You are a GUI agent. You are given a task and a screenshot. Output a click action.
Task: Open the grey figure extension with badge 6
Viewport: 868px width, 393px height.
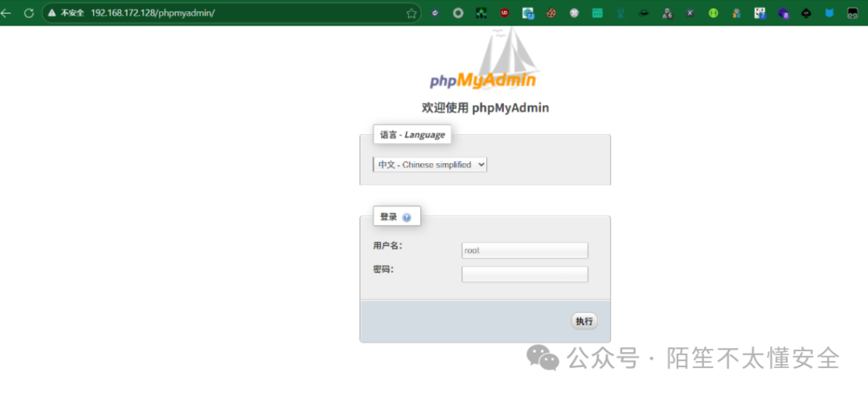[667, 14]
